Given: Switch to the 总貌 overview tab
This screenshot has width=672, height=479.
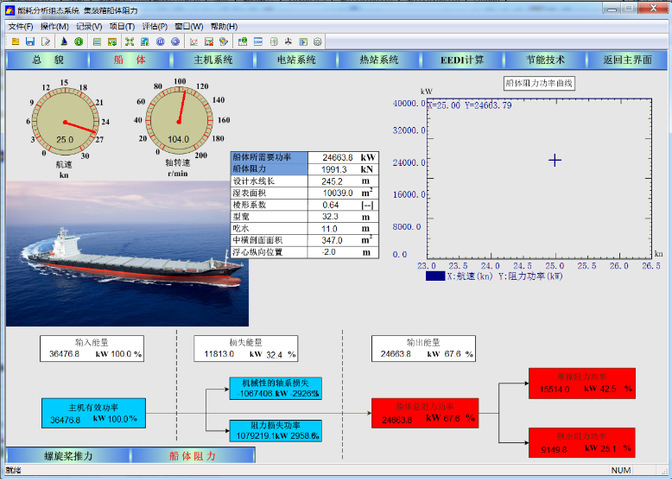Looking at the screenshot, I should click(46, 60).
